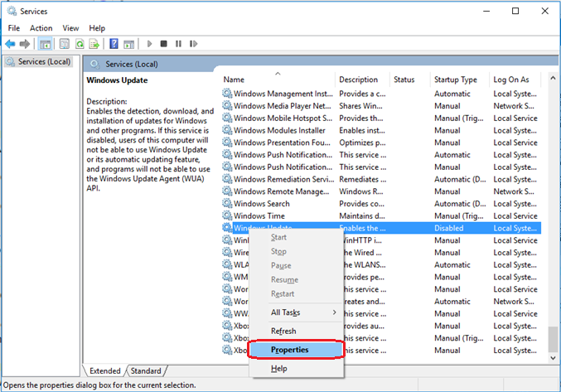
Task: Toggle Show/Hide Console Tree icon
Action: pyautogui.click(x=45, y=44)
